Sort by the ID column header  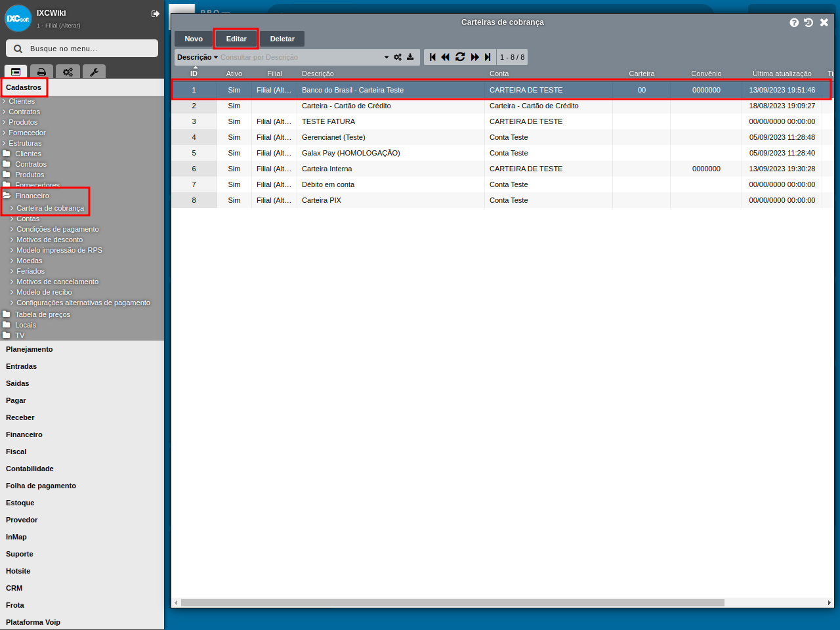pos(194,73)
